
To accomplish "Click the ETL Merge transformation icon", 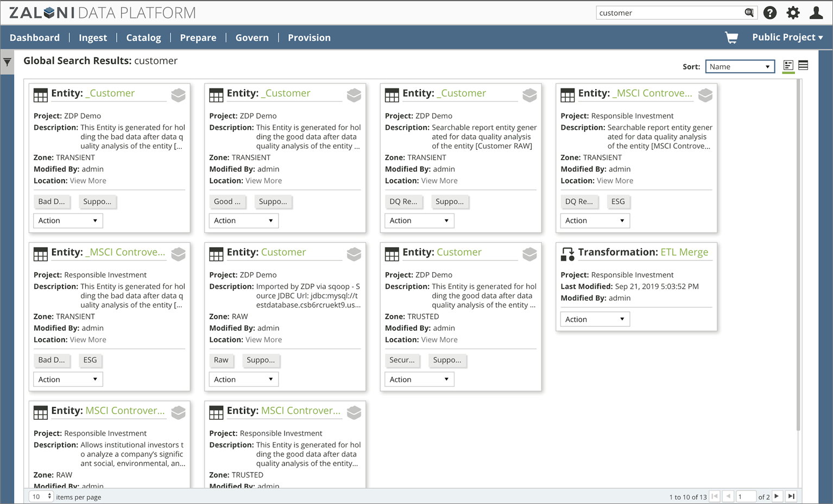I will (x=567, y=254).
